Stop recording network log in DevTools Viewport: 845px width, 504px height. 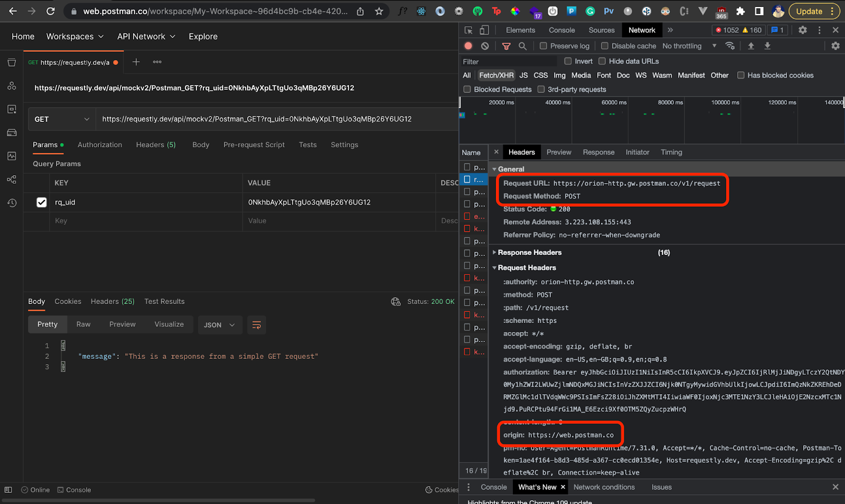(x=468, y=46)
